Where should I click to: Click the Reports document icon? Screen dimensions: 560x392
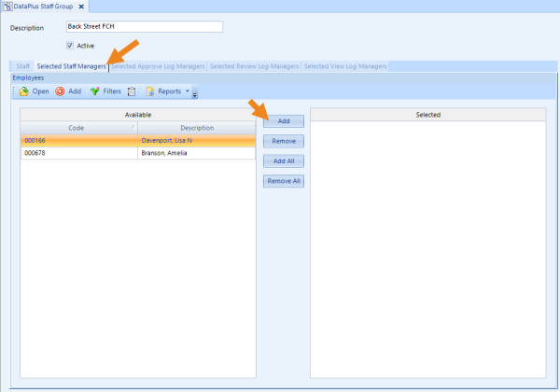pos(149,91)
